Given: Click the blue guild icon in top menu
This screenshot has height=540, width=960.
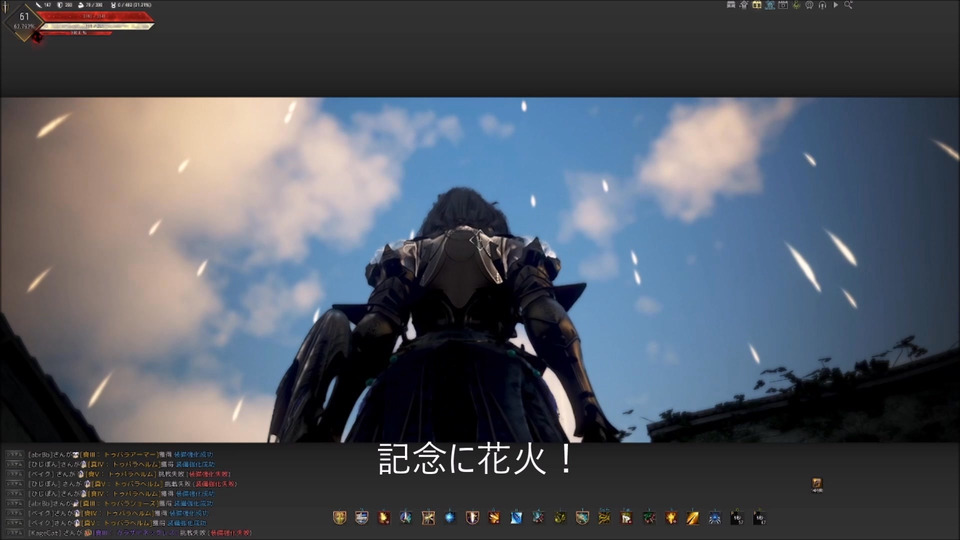Looking at the screenshot, I should (770, 5).
